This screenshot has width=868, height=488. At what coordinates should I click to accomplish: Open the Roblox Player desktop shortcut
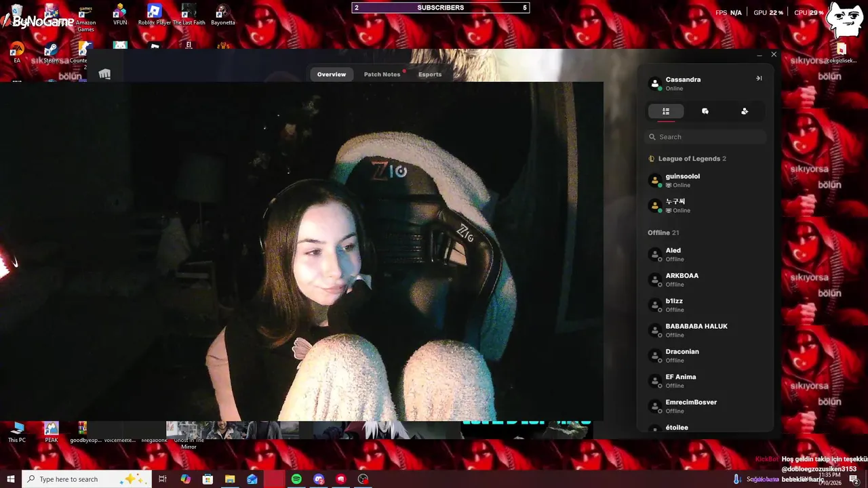[155, 15]
